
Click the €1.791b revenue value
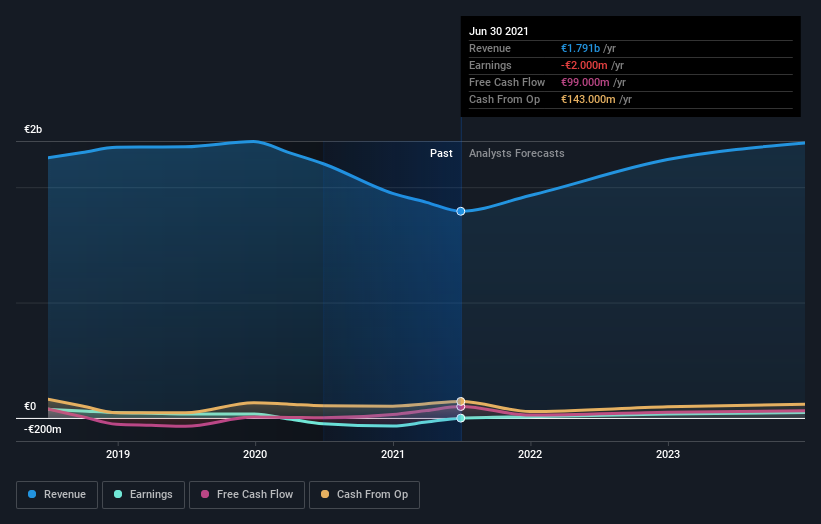tap(580, 48)
